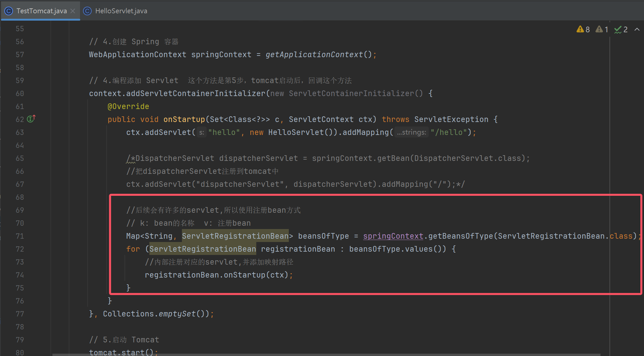The width and height of the screenshot is (644, 356).
Task: Click the beansOfType variable on line 71
Action: (323, 236)
